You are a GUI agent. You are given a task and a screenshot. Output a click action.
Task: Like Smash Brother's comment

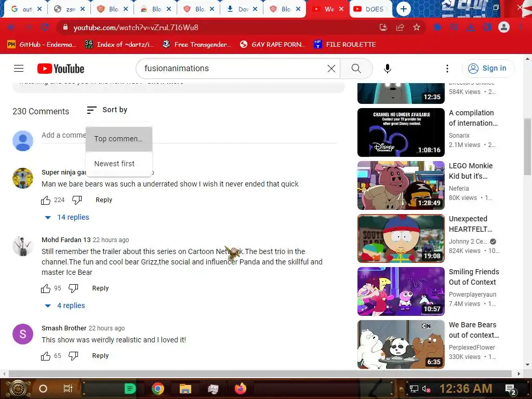[46, 355]
